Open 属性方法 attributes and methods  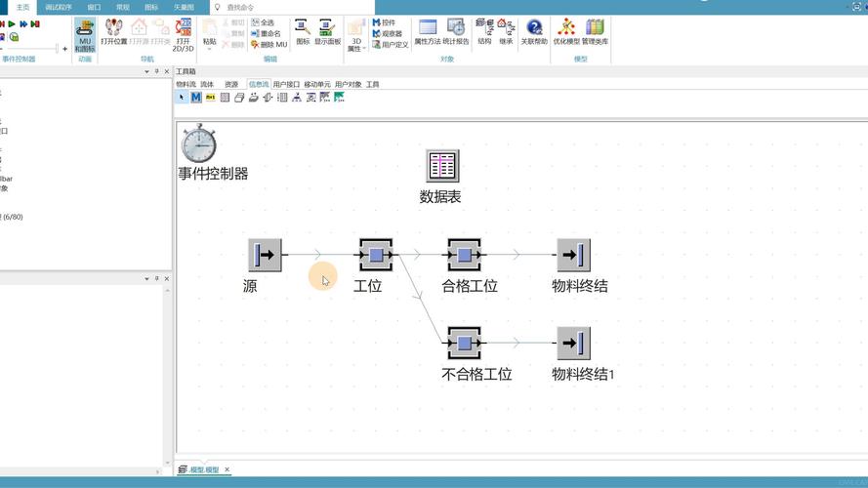click(x=428, y=32)
